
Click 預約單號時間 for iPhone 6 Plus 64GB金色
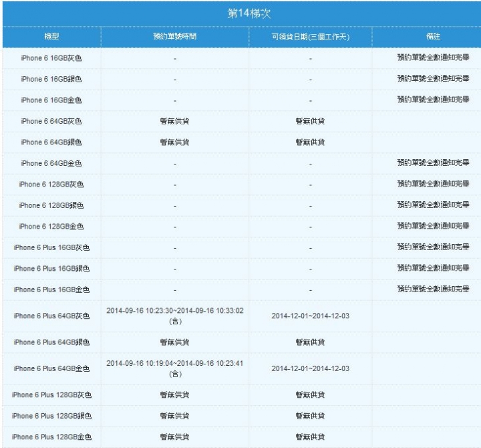[x=175, y=368]
